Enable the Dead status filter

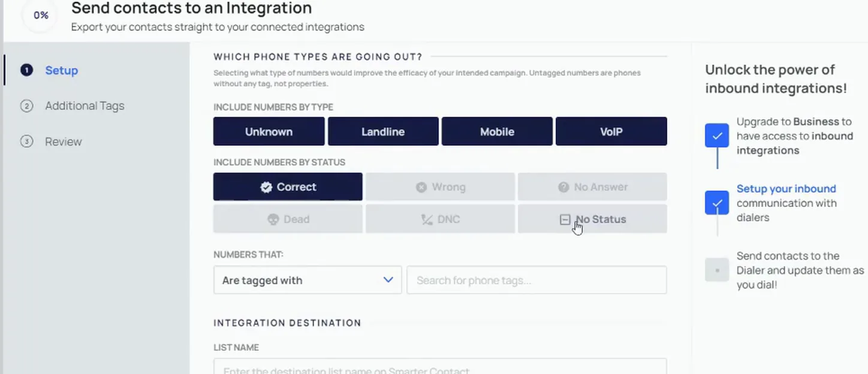(x=288, y=219)
